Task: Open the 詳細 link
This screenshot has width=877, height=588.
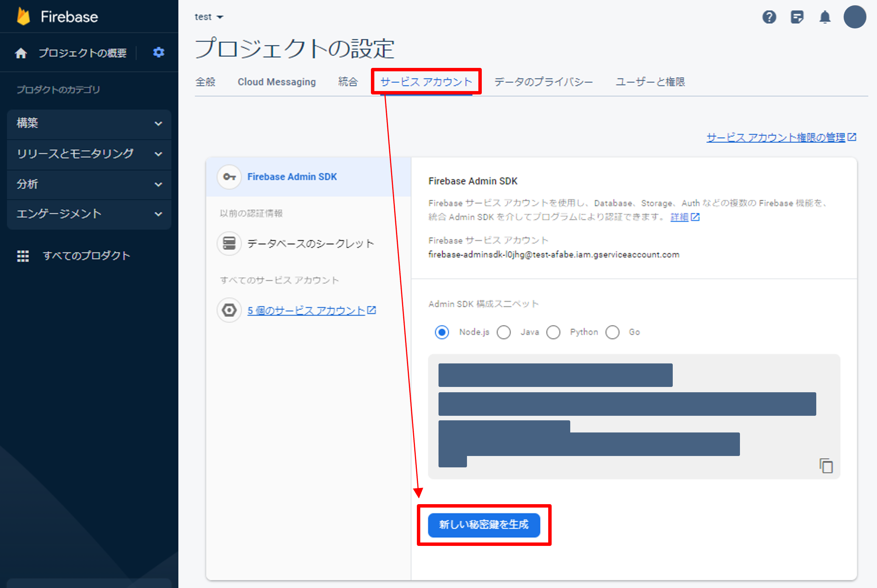Action: pyautogui.click(x=679, y=217)
